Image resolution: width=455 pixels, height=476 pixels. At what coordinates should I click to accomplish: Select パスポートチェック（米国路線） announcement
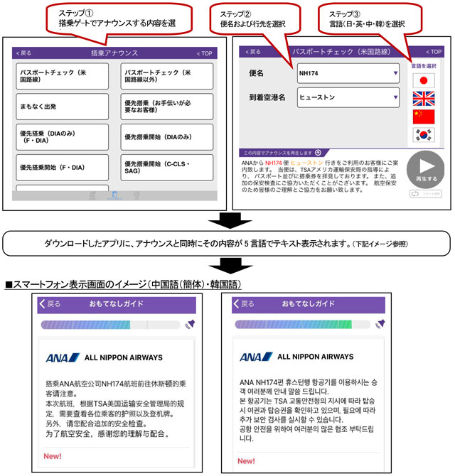click(x=63, y=76)
